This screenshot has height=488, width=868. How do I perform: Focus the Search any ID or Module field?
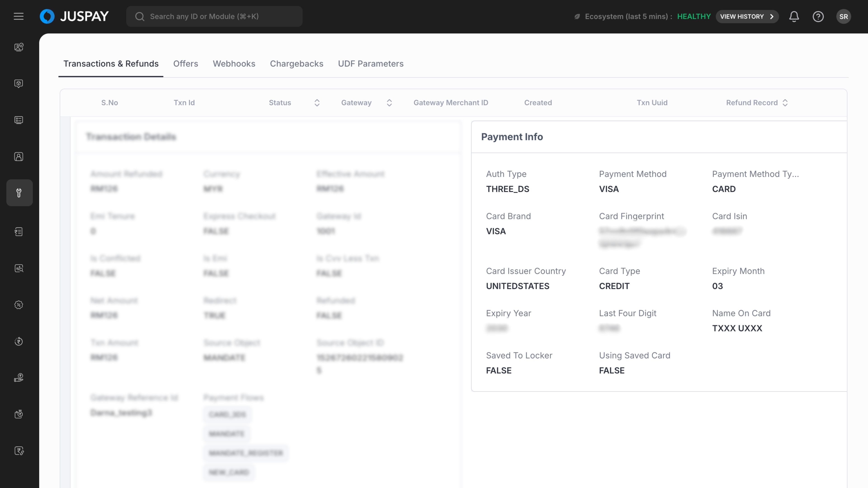pos(214,16)
